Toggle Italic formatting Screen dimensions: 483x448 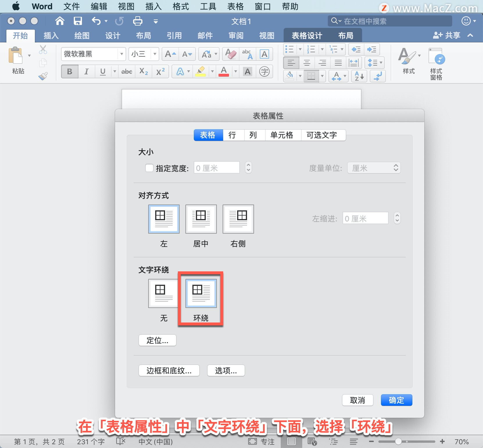(86, 71)
